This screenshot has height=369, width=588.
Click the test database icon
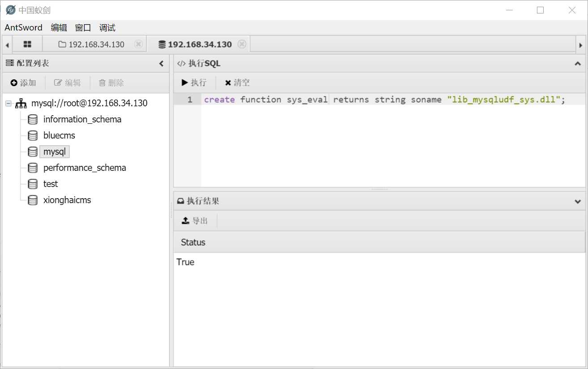(x=33, y=184)
